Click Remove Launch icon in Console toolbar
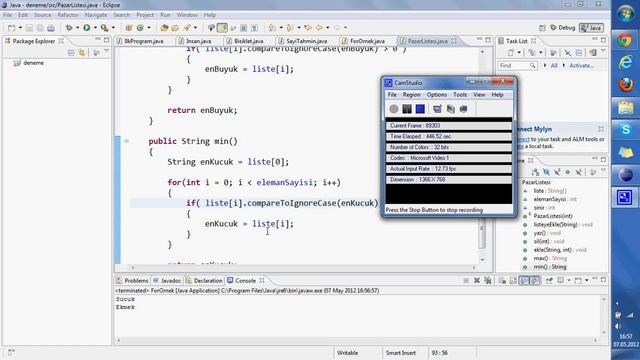Viewport: 640px width, 360px height. tap(477, 280)
